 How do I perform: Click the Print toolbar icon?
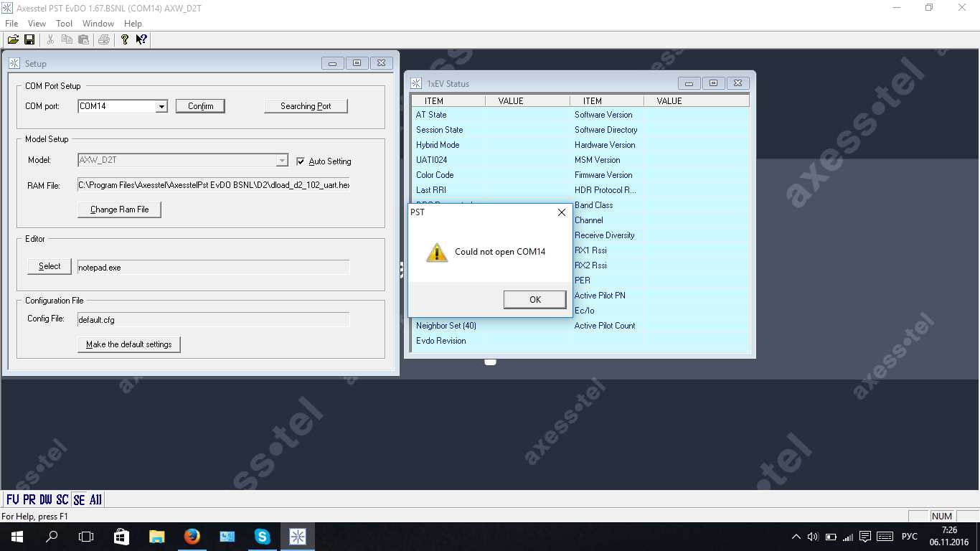tap(104, 39)
